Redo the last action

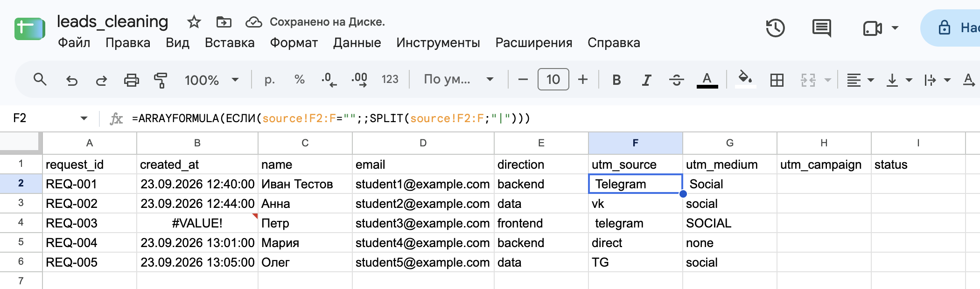pyautogui.click(x=101, y=80)
